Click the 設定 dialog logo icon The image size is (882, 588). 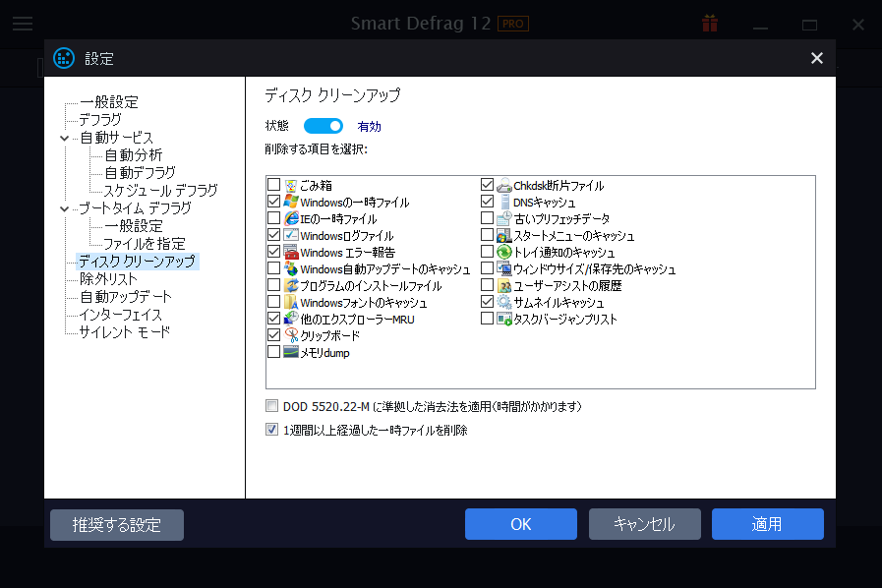(64, 58)
